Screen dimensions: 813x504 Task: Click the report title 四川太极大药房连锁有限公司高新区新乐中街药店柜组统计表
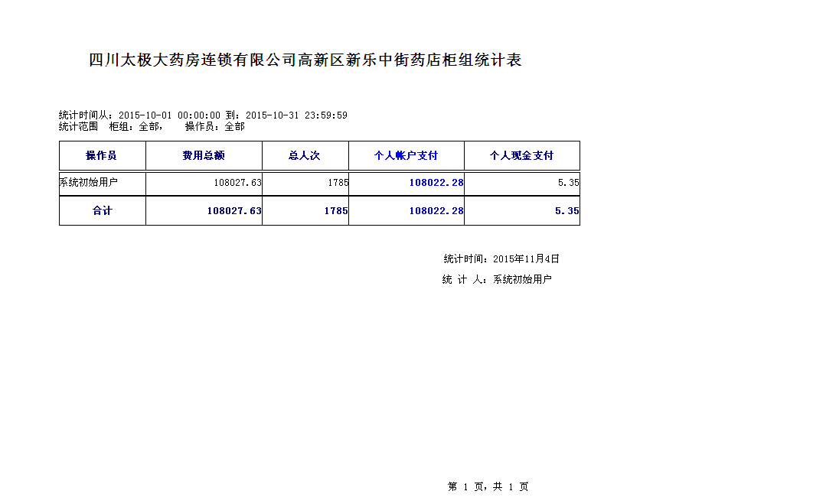(x=305, y=60)
